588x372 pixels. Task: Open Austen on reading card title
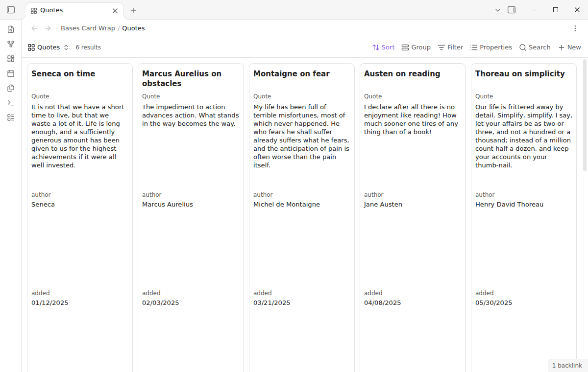click(x=402, y=74)
